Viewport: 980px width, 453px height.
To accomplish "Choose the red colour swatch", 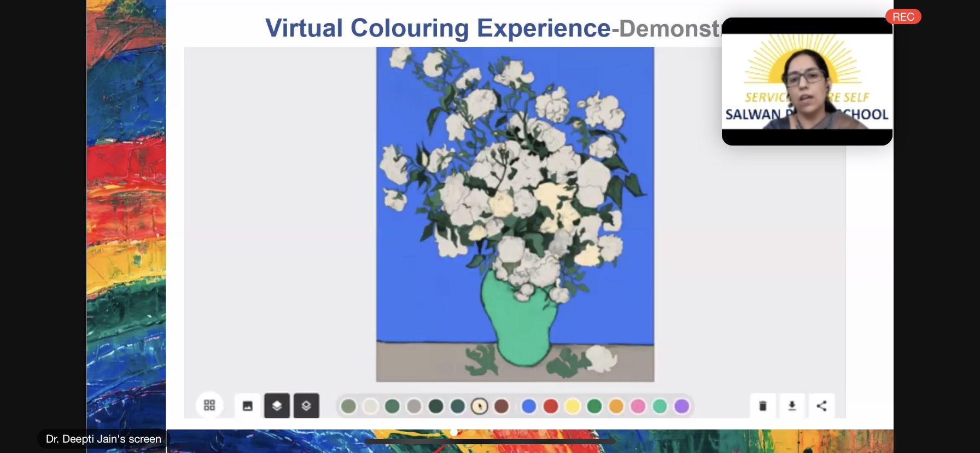I will click(551, 406).
